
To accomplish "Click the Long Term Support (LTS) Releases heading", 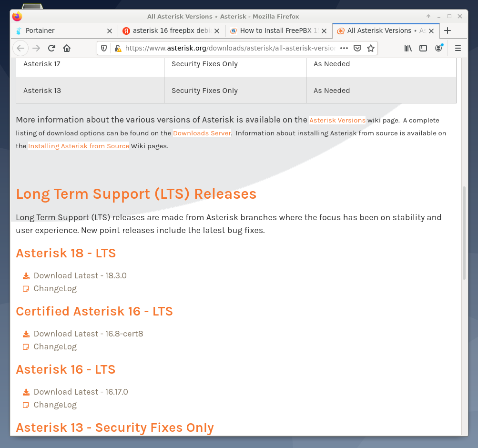I will pyautogui.click(x=136, y=194).
